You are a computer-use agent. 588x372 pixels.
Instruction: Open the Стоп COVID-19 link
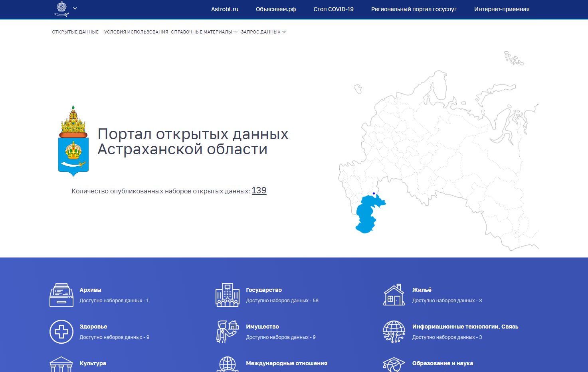click(333, 9)
